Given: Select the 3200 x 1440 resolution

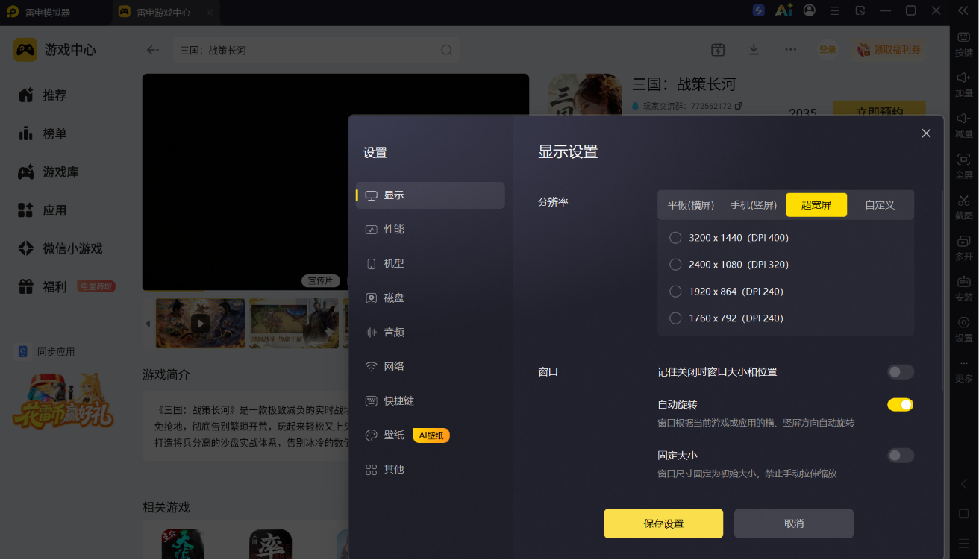Looking at the screenshot, I should tap(675, 238).
